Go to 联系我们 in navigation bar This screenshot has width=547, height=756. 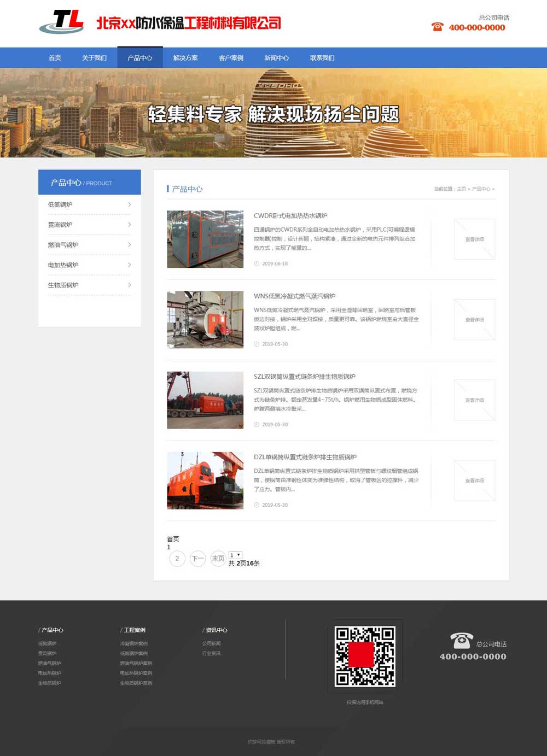point(322,58)
